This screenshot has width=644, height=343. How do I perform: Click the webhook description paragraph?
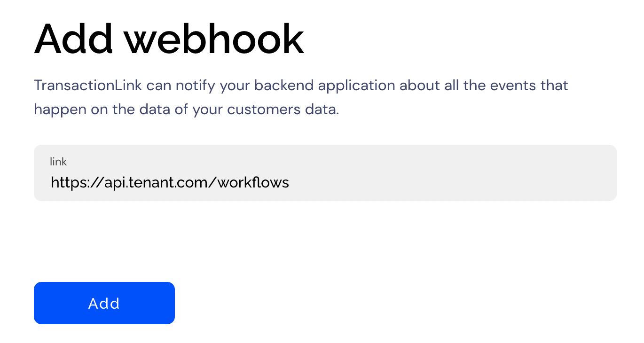[301, 97]
